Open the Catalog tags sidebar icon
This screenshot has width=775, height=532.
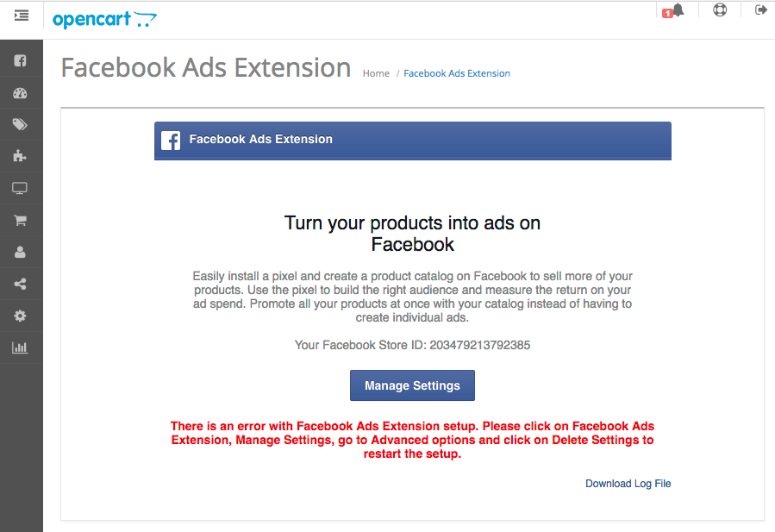[21, 125]
